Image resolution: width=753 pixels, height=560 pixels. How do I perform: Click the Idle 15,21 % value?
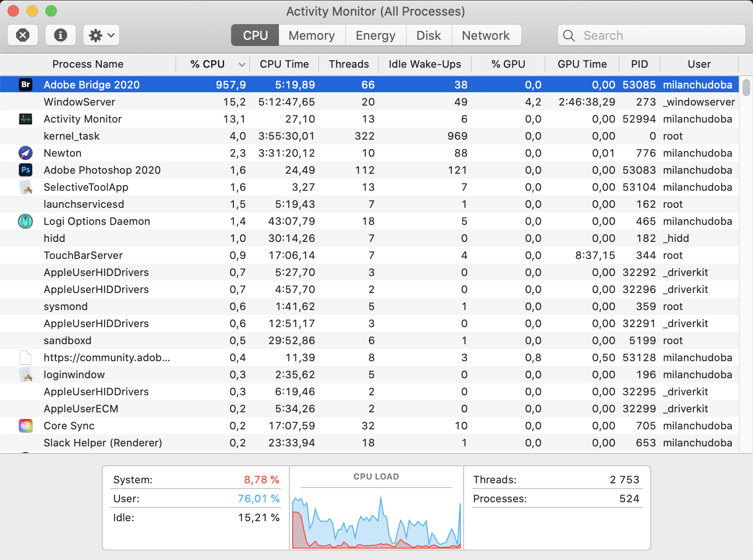(x=259, y=517)
